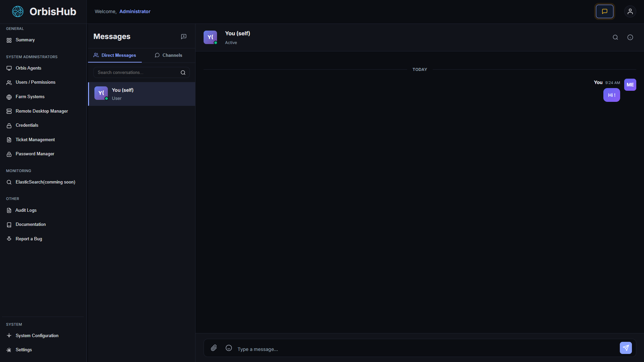Open the new conversation icon in Messages panel

click(183, 37)
